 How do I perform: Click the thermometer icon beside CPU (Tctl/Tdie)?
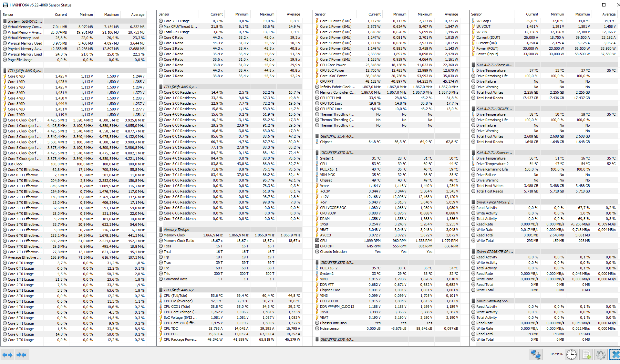coord(161,296)
